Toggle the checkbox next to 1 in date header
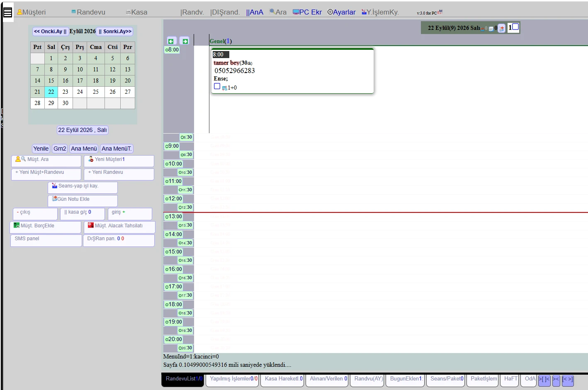The height and width of the screenshot is (390, 588). (515, 27)
